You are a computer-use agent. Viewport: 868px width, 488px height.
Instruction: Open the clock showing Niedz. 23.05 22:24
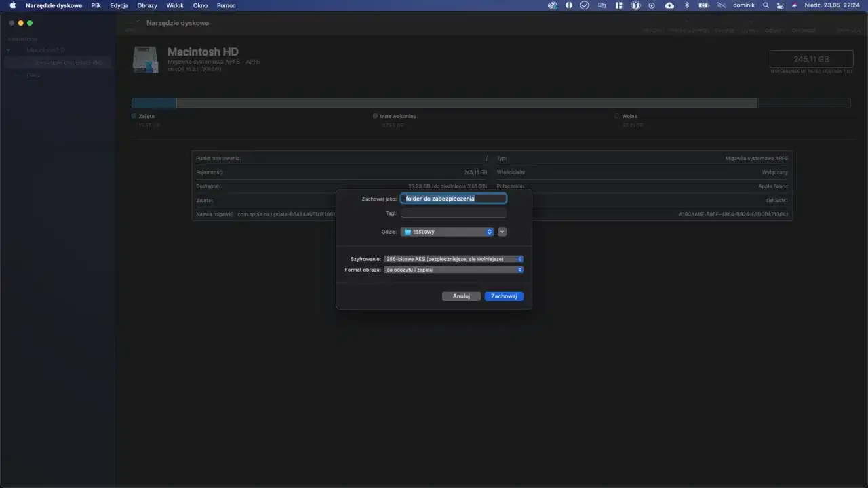pyautogui.click(x=832, y=5)
